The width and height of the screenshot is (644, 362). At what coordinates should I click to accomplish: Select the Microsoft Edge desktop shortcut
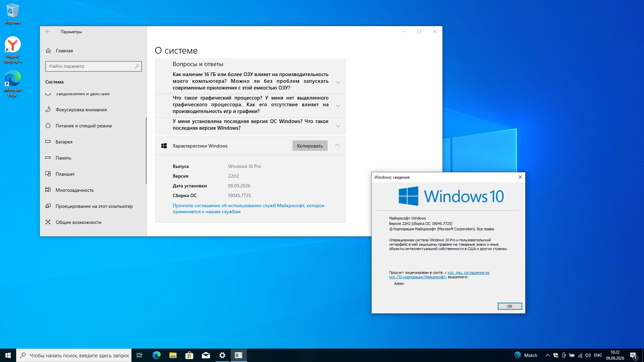pyautogui.click(x=13, y=83)
